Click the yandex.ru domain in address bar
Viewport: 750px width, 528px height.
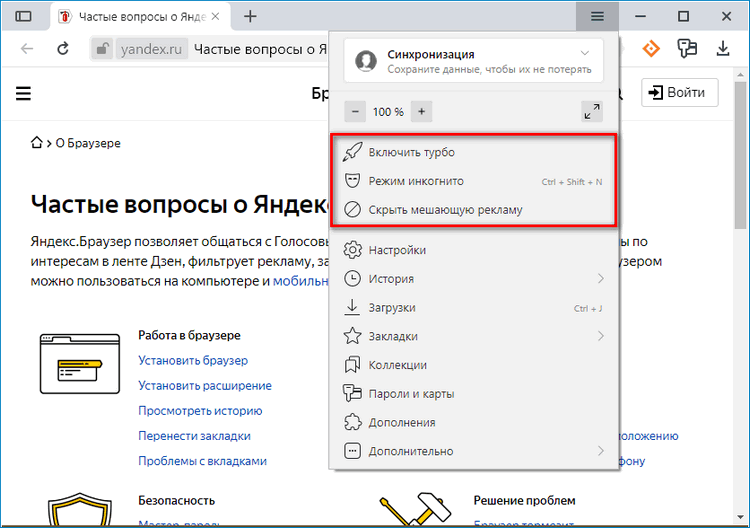pos(151,49)
